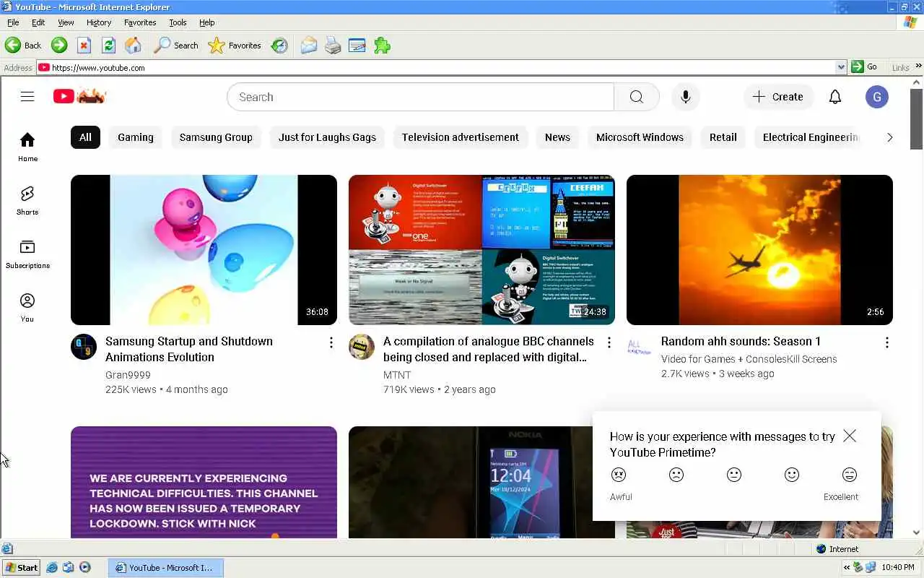Show more category chips with right arrow
Viewport: 924px width, 578px height.
tap(890, 137)
